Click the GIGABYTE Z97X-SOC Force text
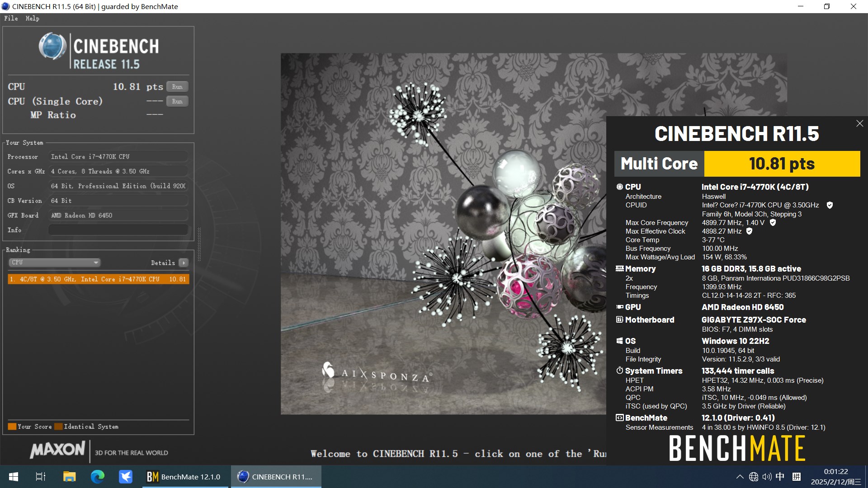Screen dimensions: 868x488 point(754,319)
